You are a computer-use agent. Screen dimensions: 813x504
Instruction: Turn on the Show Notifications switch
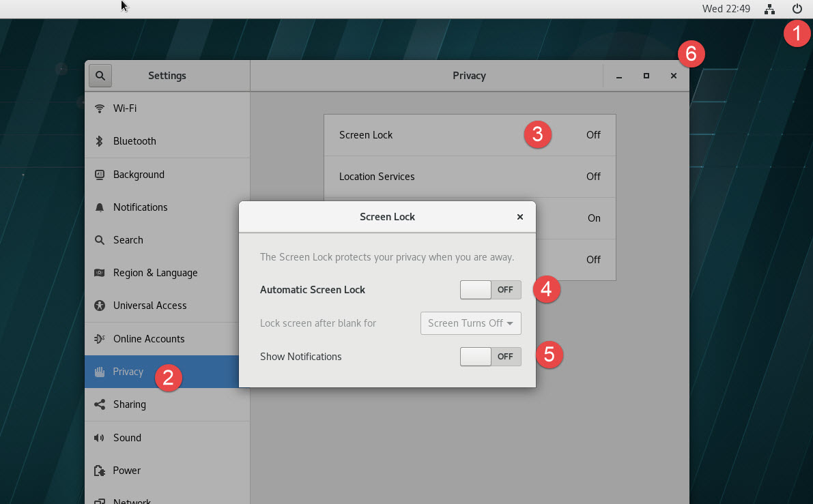(490, 357)
